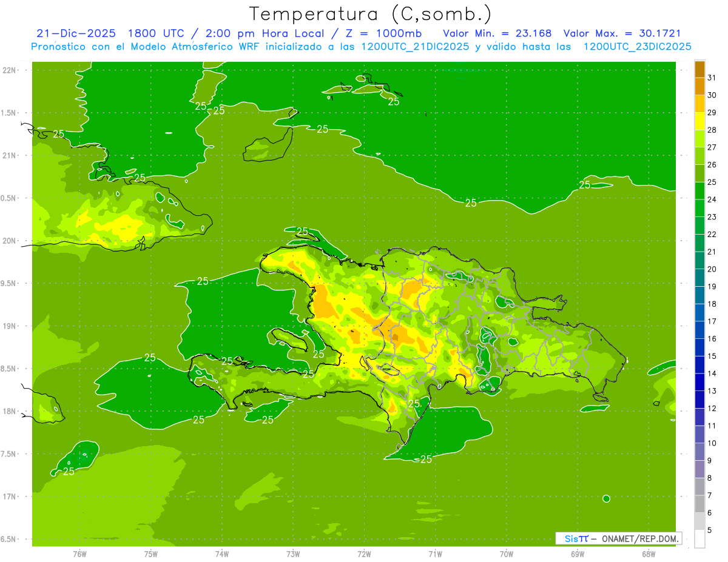Image resolution: width=728 pixels, height=562 pixels.
Task: Select the gold swatch between 29 and 30
Action: [x=699, y=104]
